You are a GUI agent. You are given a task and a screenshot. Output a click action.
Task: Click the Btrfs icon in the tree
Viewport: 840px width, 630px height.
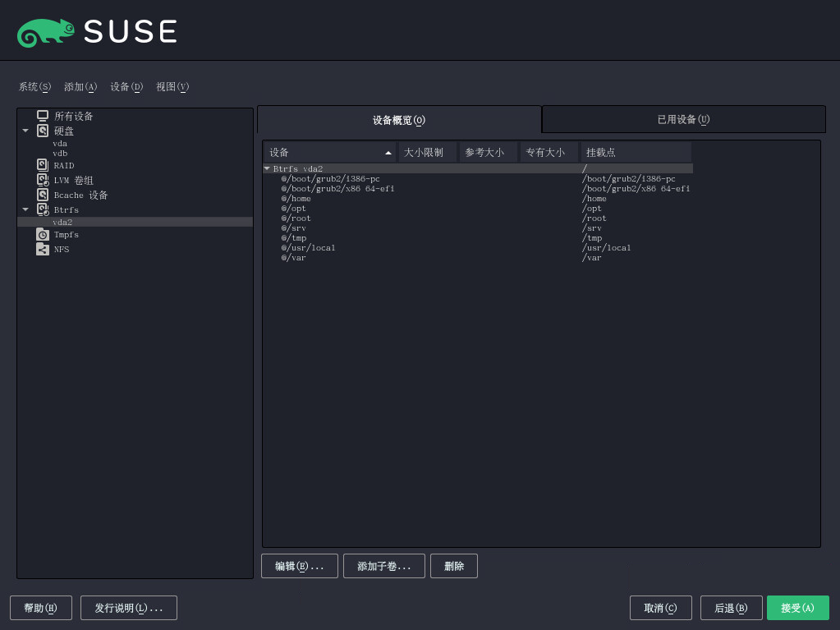43,209
